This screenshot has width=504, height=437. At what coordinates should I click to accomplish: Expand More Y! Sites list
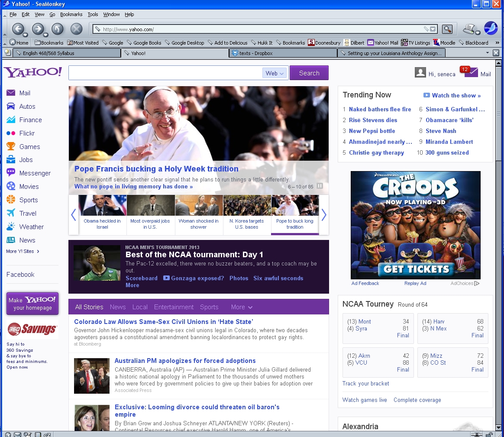tap(23, 252)
